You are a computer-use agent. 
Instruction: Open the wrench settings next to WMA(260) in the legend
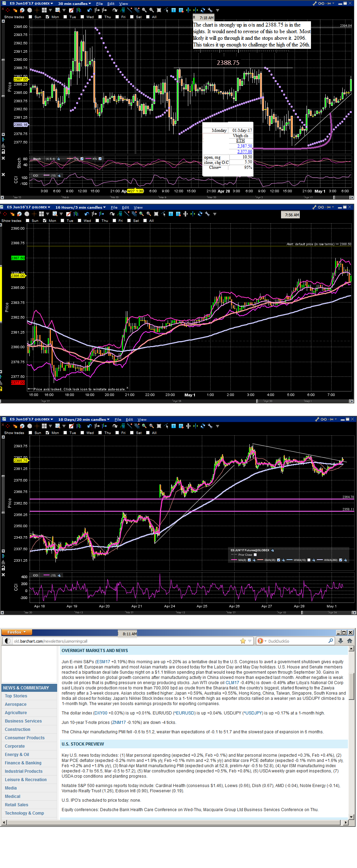pos(345,560)
